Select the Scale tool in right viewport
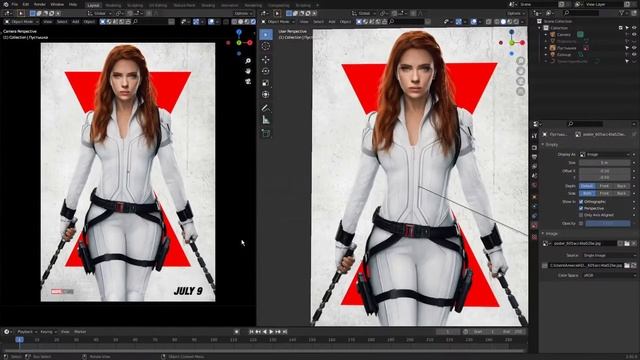Screen dimensions: 640x360 [266, 83]
